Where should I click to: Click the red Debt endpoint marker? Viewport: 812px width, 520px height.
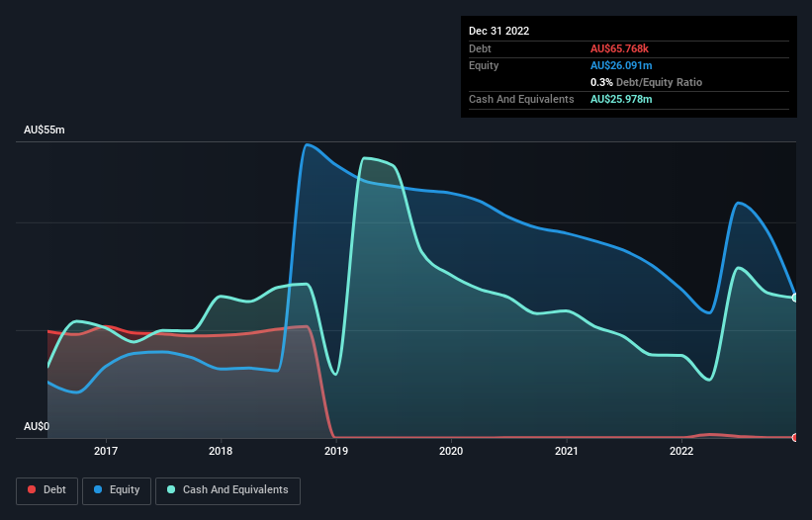click(x=795, y=437)
